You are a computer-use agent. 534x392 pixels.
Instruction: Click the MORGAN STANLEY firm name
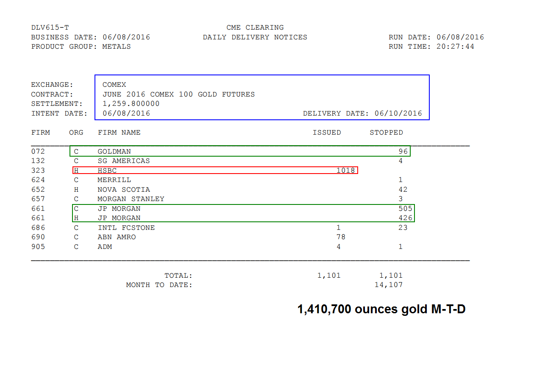pyautogui.click(x=131, y=199)
